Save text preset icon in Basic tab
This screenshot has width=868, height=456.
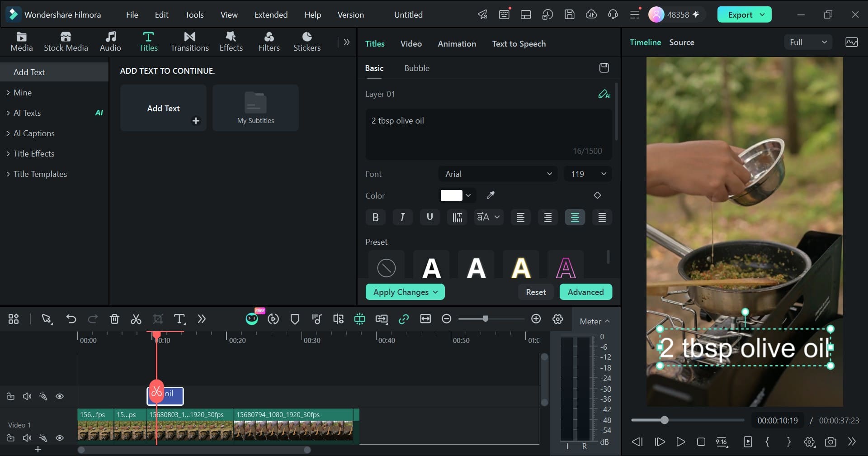[604, 68]
